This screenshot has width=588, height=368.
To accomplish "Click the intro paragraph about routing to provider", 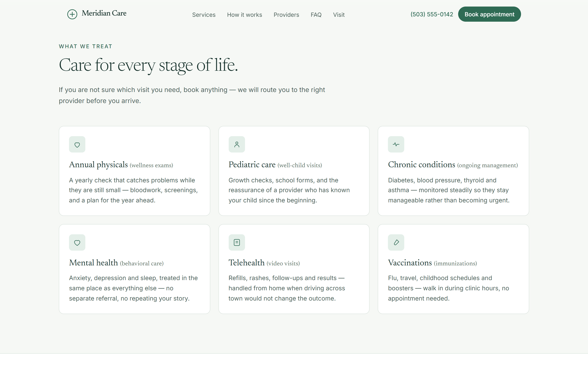I will pos(192,95).
